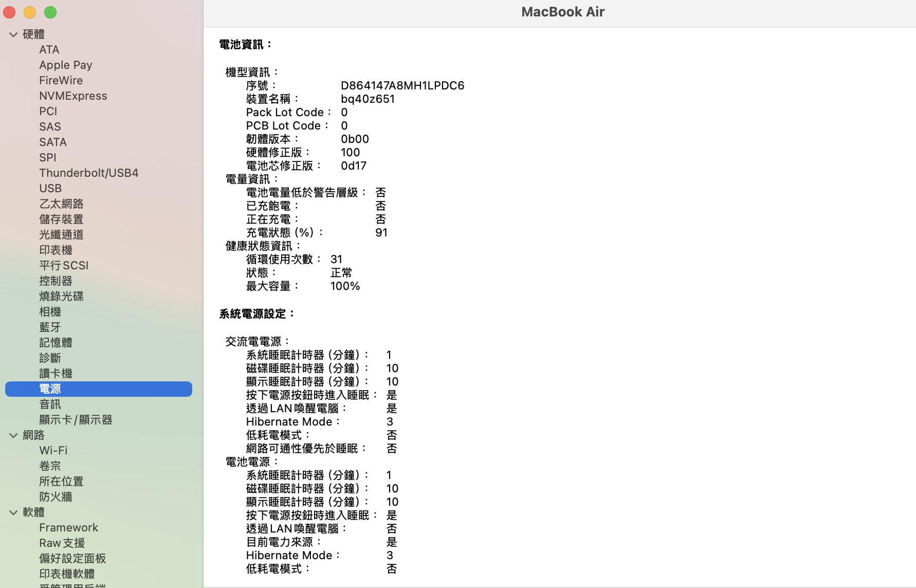
Task: Select 診斷 in the sidebar
Action: 50,358
